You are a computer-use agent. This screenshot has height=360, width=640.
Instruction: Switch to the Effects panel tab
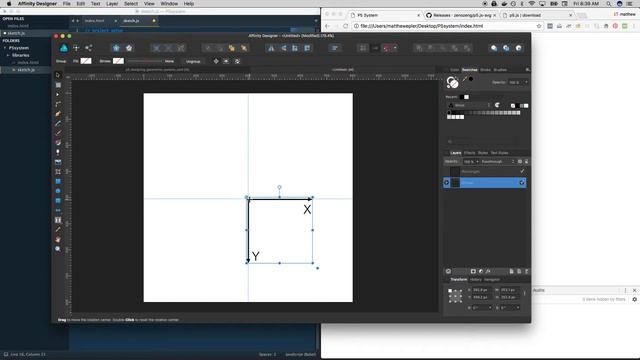pyautogui.click(x=469, y=153)
